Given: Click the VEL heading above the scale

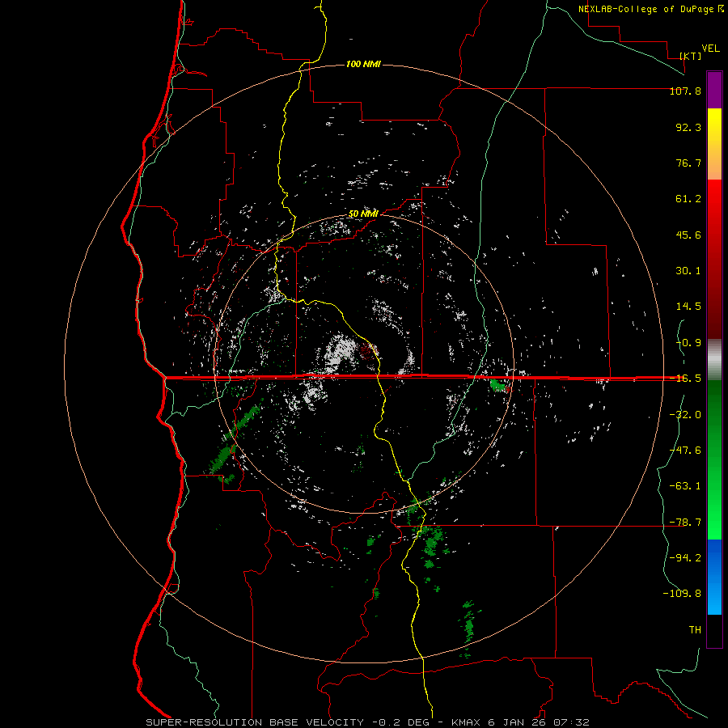Looking at the screenshot, I should (710, 49).
